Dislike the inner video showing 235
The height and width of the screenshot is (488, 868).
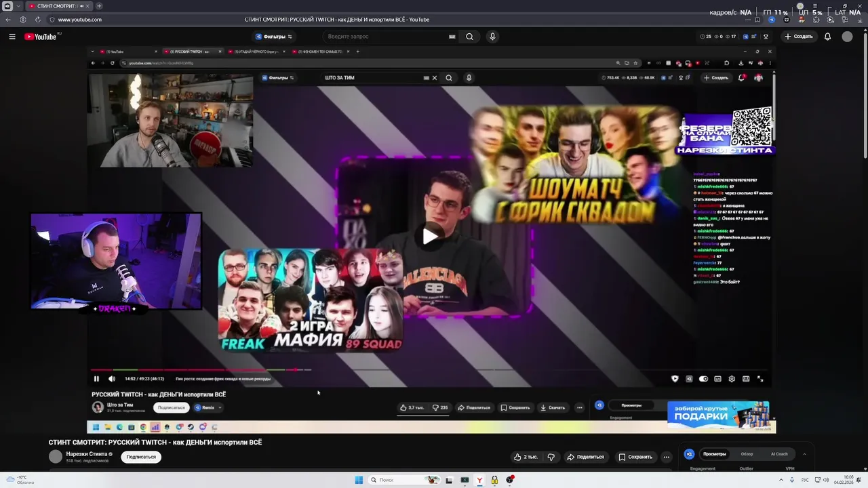[441, 407]
